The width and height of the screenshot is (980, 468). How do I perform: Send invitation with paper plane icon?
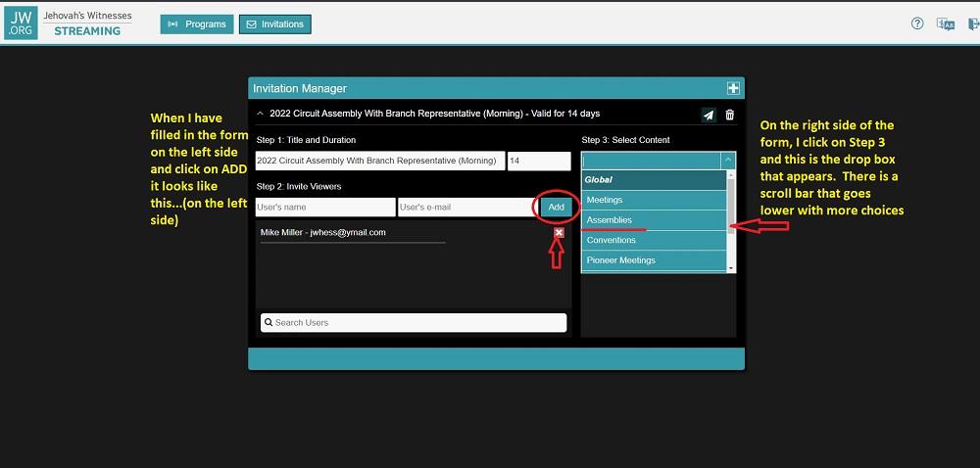(x=709, y=115)
